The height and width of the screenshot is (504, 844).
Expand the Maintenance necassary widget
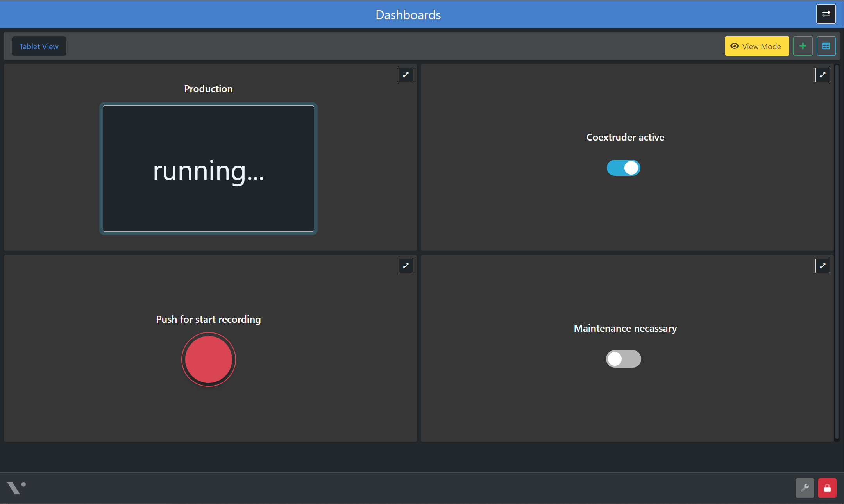pyautogui.click(x=822, y=266)
